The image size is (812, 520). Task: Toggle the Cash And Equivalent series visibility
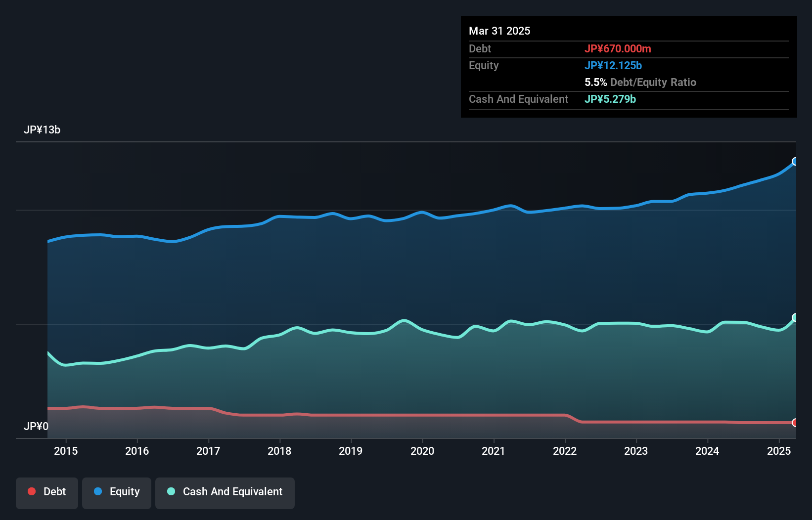[225, 492]
